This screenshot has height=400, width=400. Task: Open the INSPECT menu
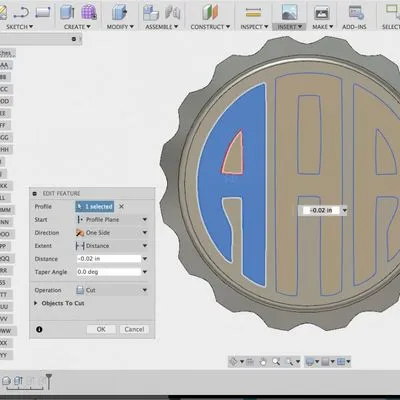pos(254,27)
